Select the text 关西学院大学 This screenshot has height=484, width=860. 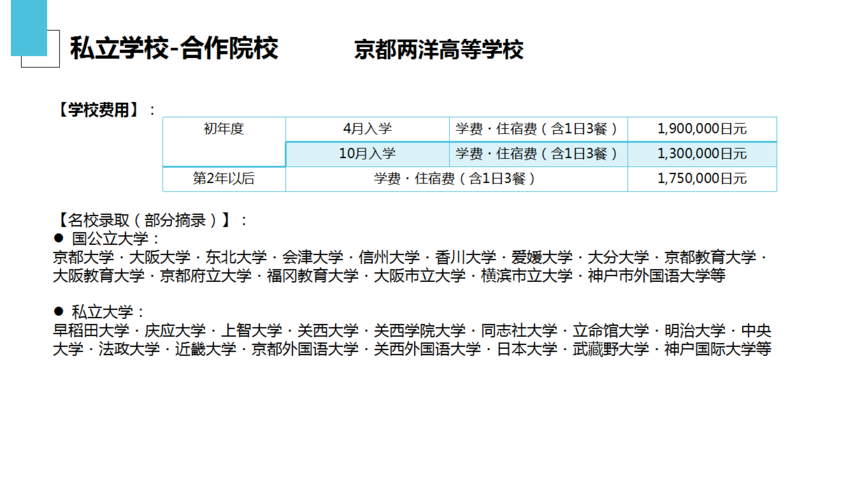[420, 331]
